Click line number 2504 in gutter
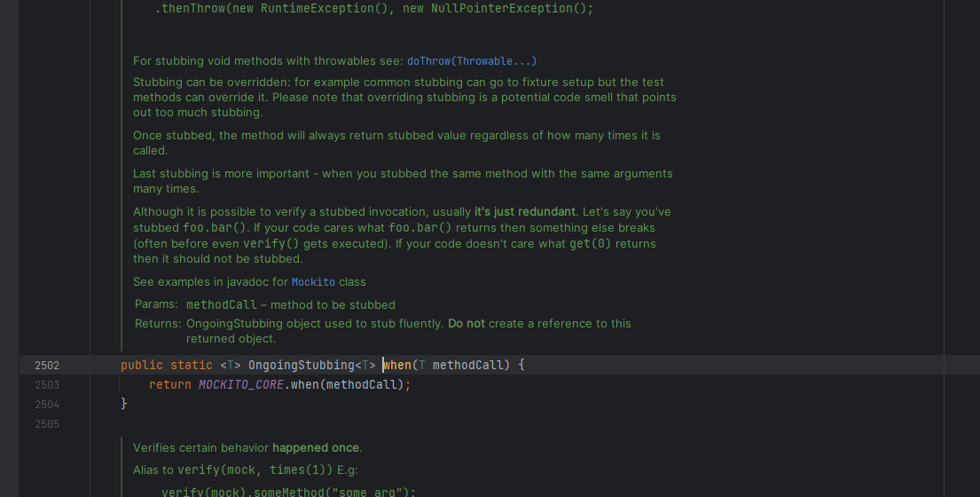The image size is (980, 497). [x=47, y=405]
